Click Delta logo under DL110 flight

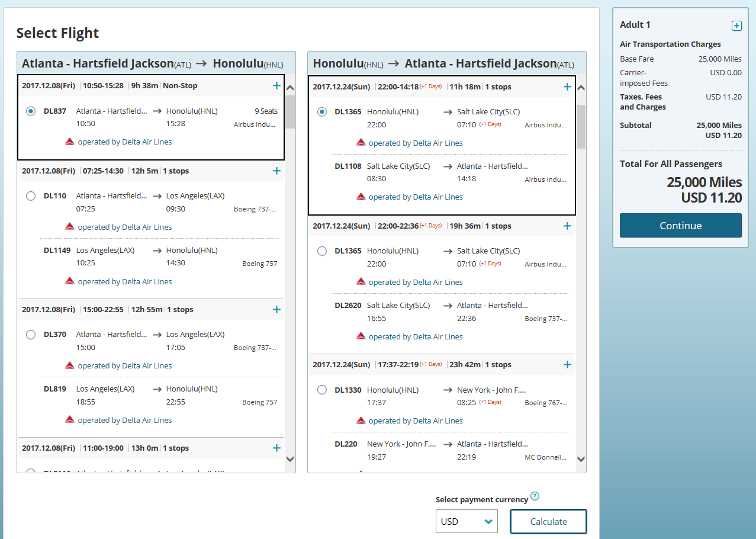point(69,227)
